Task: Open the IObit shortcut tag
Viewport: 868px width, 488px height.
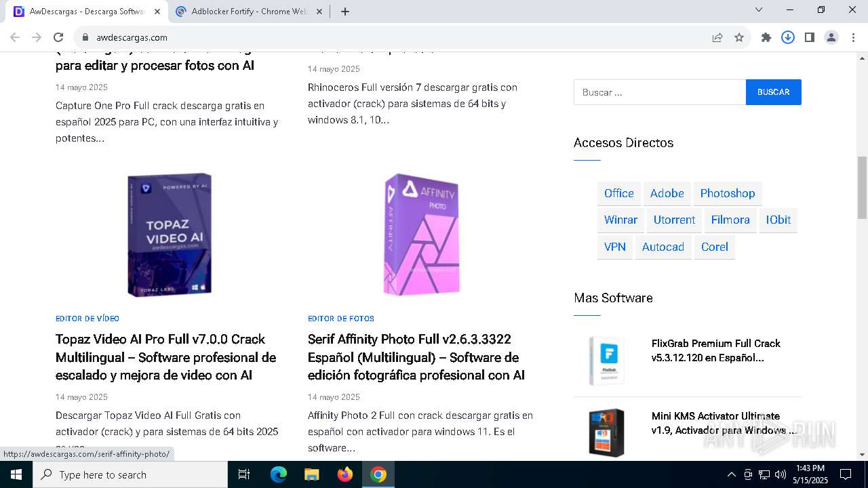Action: pyautogui.click(x=778, y=220)
